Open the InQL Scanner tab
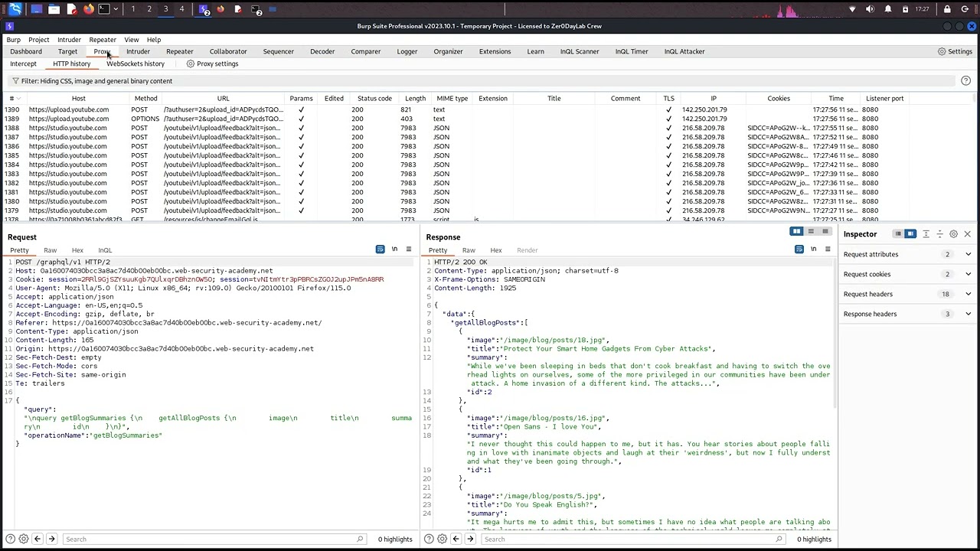The width and height of the screenshot is (980, 551). coord(580,51)
